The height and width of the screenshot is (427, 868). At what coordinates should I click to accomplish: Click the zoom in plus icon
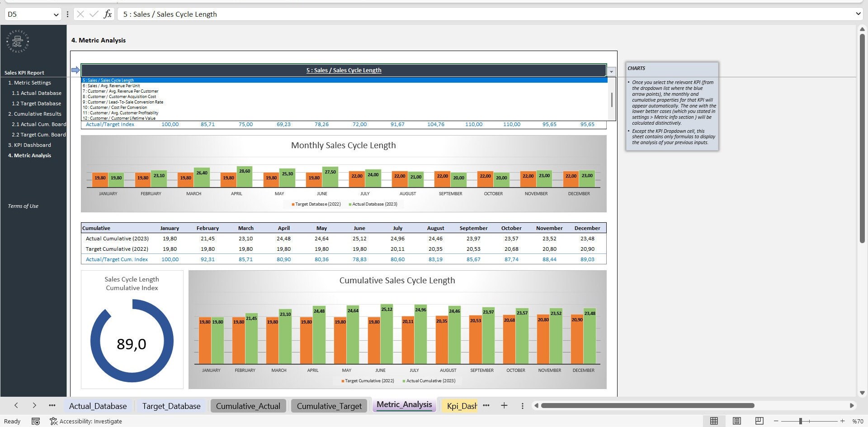[x=842, y=421]
